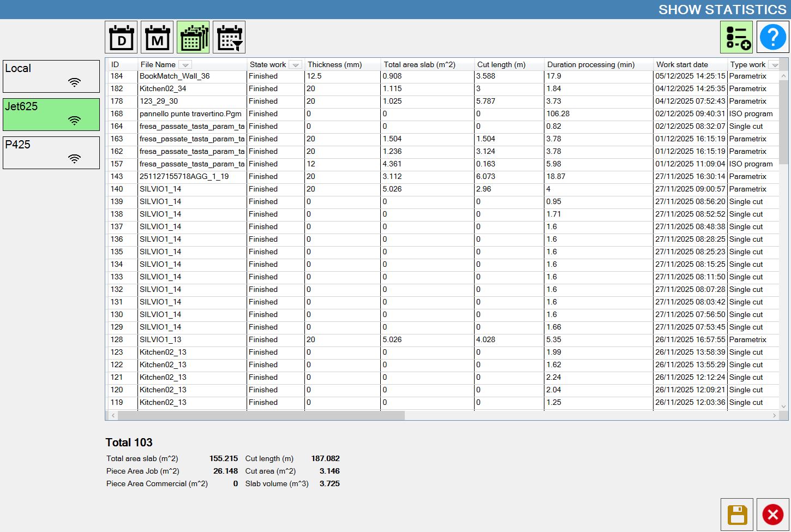
Task: Save the statistics with the floppy disk icon
Action: pos(737,515)
